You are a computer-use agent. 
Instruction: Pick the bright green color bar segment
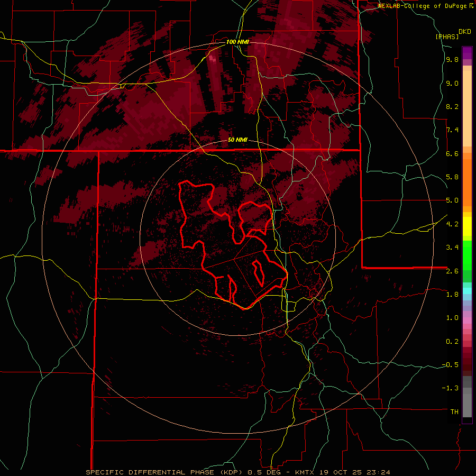coord(467,255)
